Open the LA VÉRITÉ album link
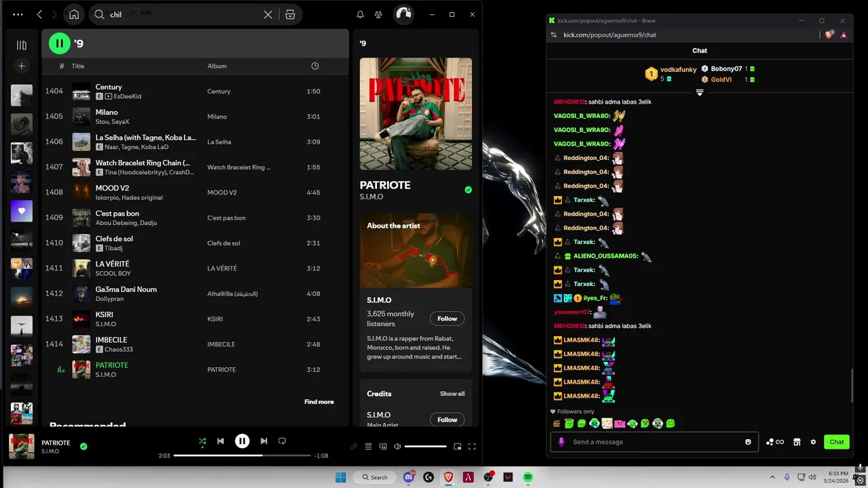868x488 pixels. coord(222,268)
